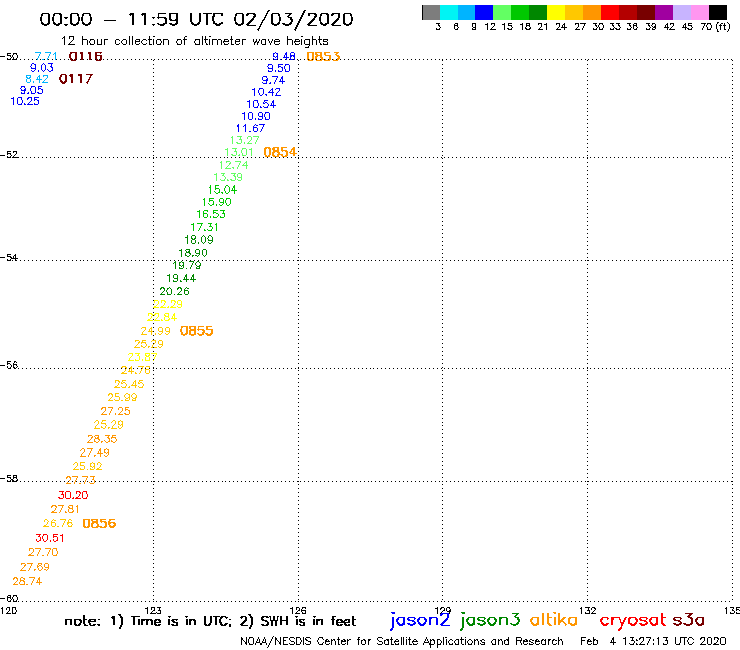Click the bright red legend swatch
Viewport: 740px width, 650px height.
point(610,12)
